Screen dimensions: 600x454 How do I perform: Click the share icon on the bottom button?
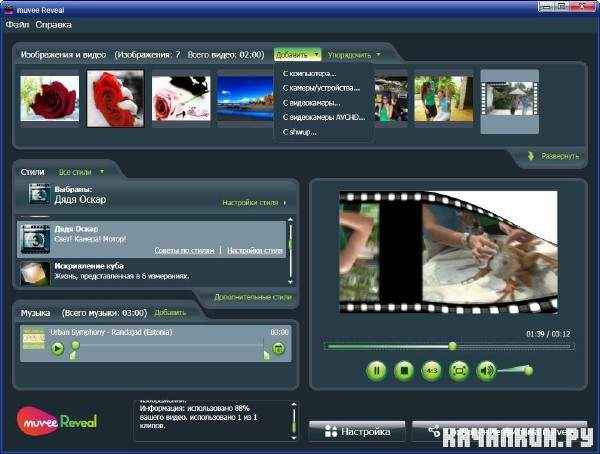pos(434,431)
